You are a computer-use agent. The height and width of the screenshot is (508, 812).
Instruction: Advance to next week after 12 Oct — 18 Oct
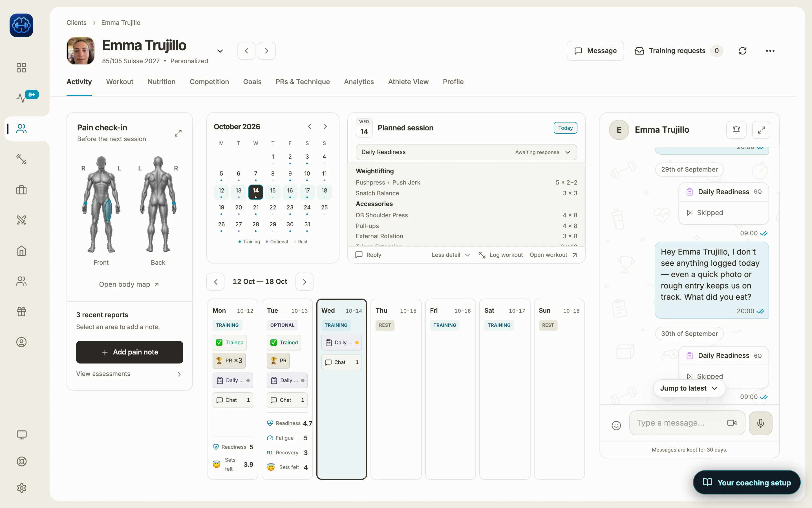pos(304,282)
